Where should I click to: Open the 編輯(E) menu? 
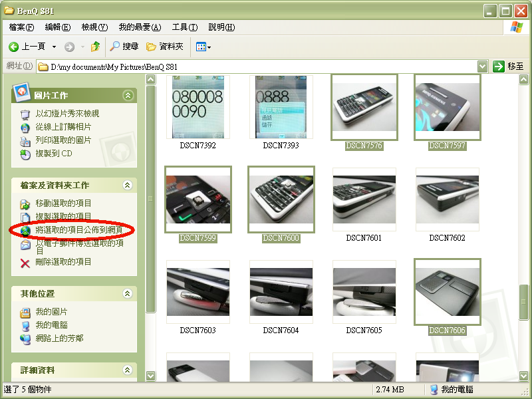click(x=58, y=27)
